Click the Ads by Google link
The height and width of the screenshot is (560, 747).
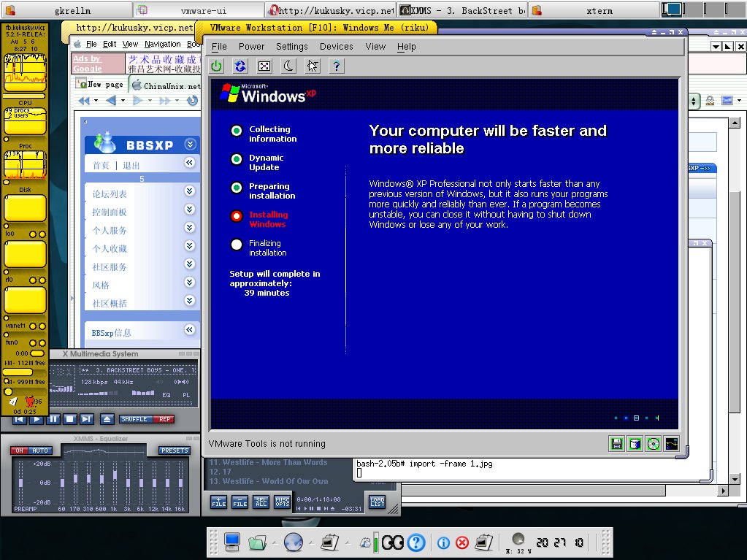[x=87, y=64]
